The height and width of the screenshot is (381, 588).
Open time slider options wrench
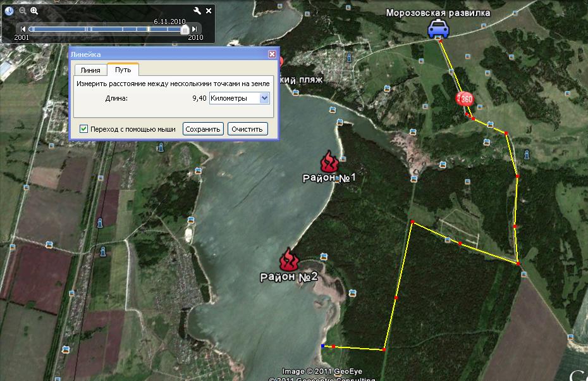coord(197,11)
